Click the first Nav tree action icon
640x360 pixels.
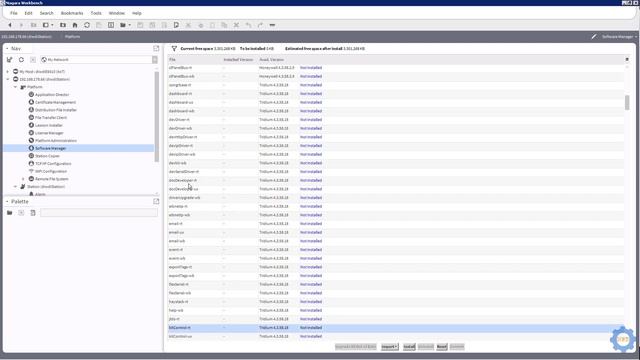pos(9,60)
